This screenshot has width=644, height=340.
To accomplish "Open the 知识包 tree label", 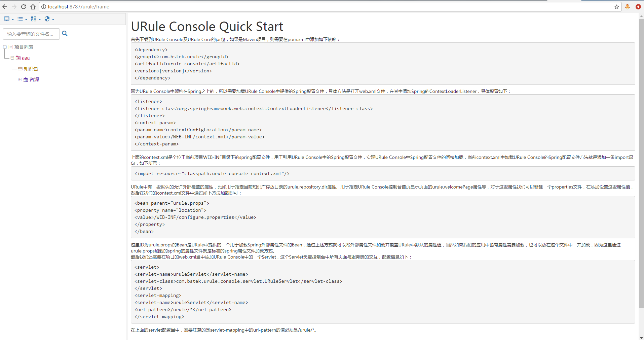I will click(x=31, y=69).
